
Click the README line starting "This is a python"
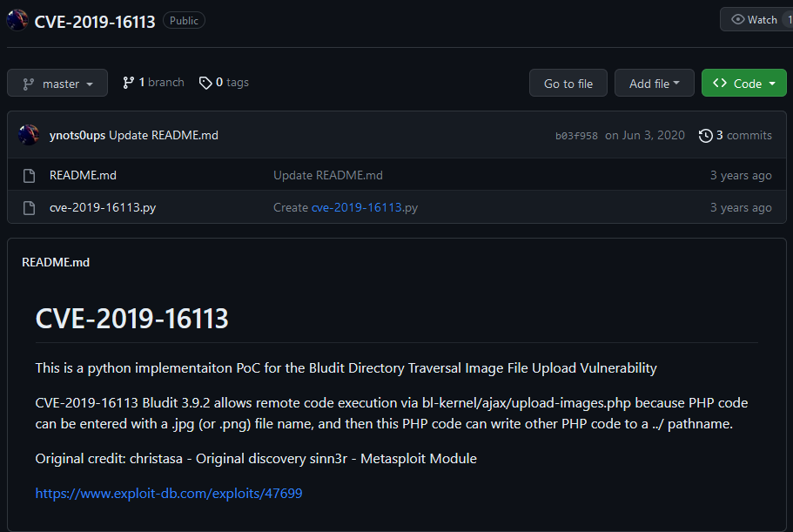[x=346, y=368]
